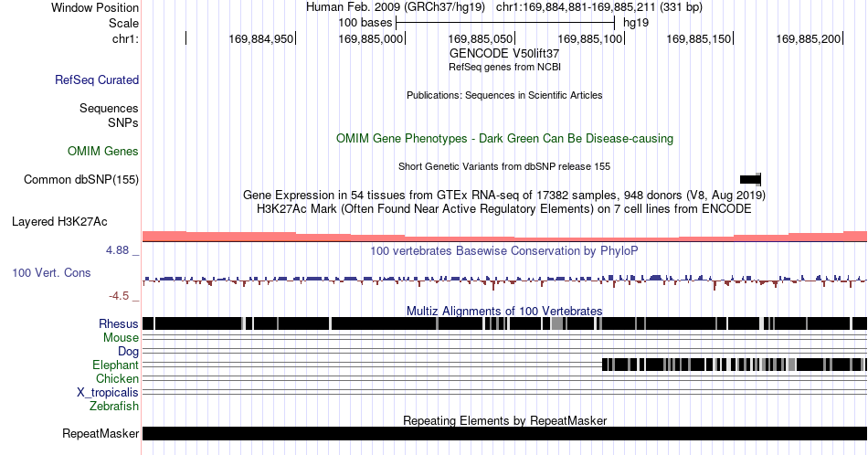Click '100 vertebrates Basewise Conservation by PhyloP' title
868x455 pixels.
click(504, 250)
